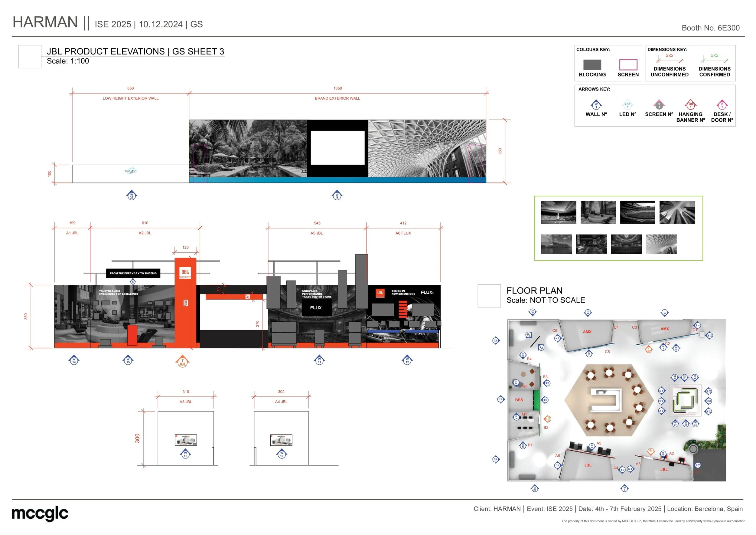
Task: Click the HANGING BANNER Nº icon
Action: [x=690, y=105]
